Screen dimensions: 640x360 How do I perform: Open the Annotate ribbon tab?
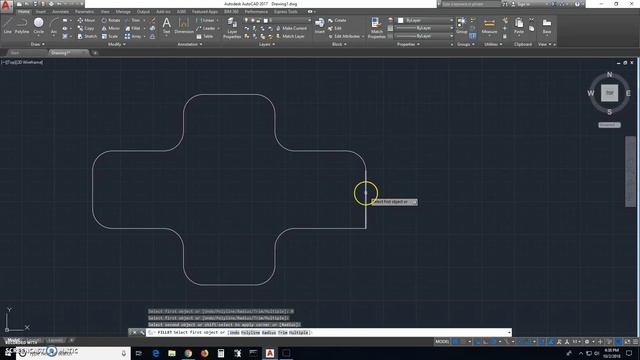[x=60, y=11]
